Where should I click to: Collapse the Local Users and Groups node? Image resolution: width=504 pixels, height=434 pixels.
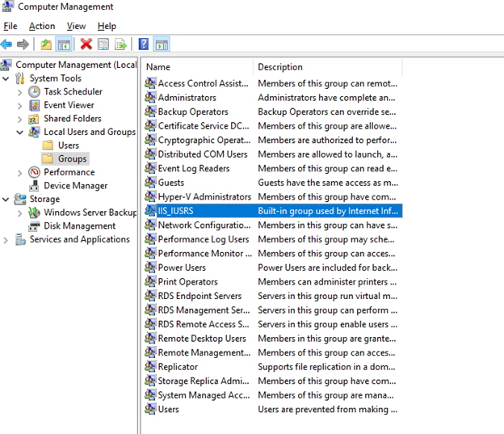(x=20, y=133)
